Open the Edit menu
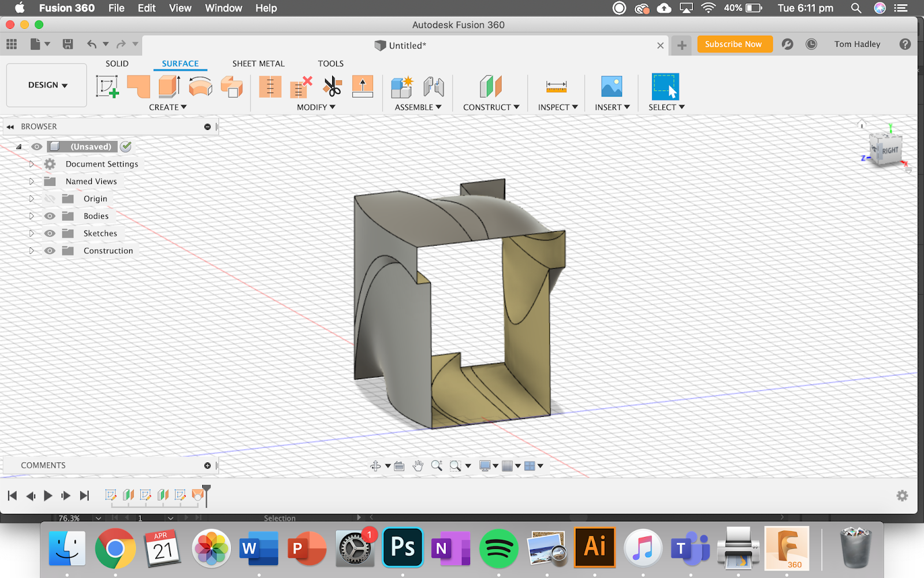 [x=147, y=8]
